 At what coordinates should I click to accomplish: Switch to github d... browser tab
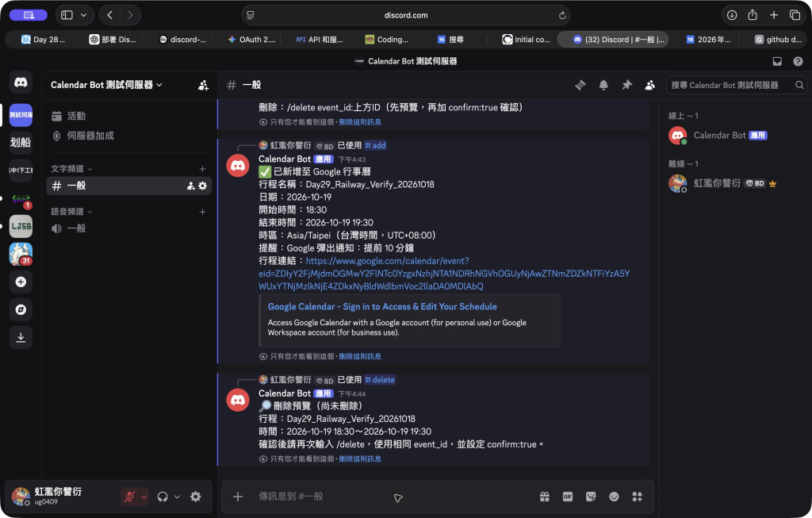click(x=778, y=40)
